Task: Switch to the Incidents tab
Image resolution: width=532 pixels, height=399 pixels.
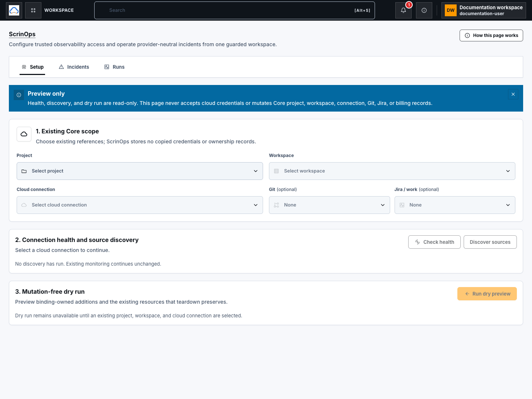Action: (x=74, y=67)
